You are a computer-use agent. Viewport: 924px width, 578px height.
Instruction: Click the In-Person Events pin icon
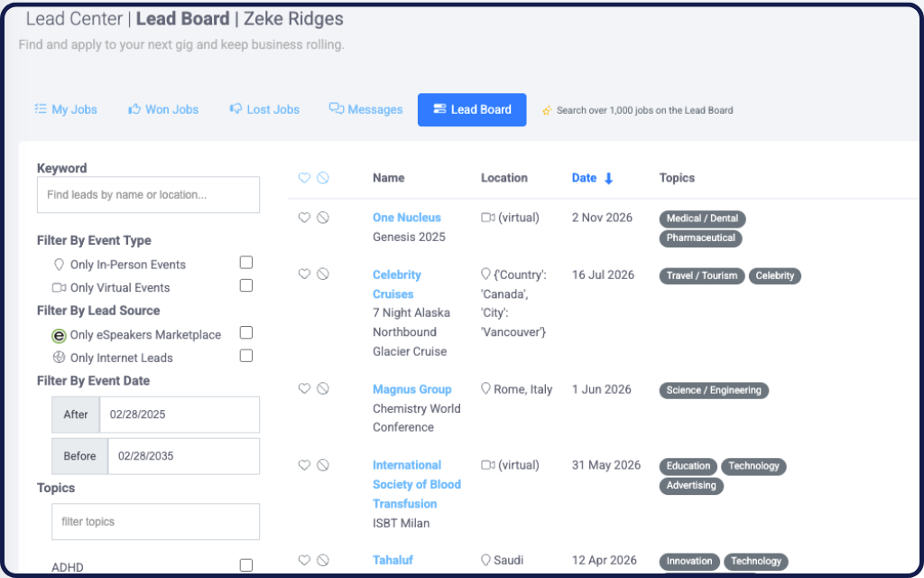[x=59, y=265]
